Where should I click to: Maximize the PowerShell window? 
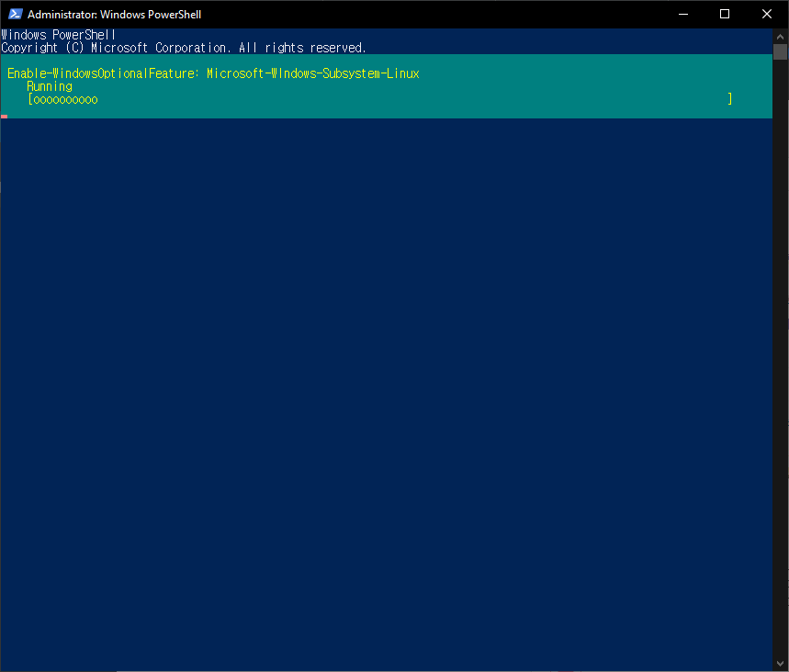tap(725, 14)
